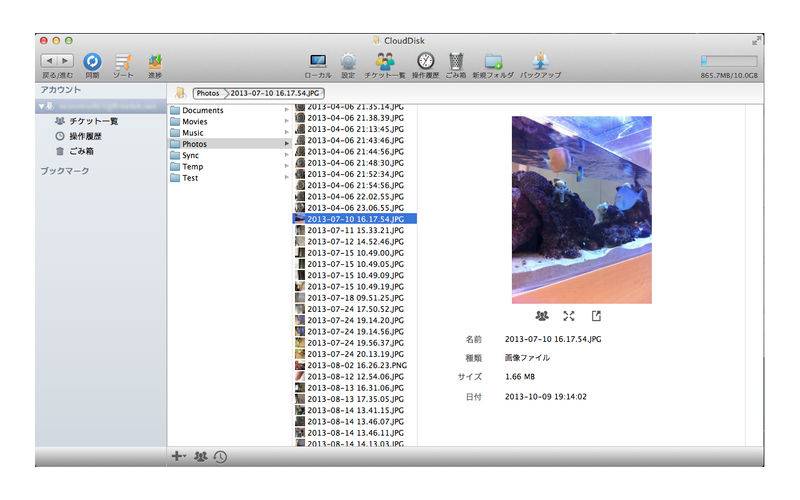
Task: Click the Photos breadcrumb in the path bar
Action: (208, 93)
